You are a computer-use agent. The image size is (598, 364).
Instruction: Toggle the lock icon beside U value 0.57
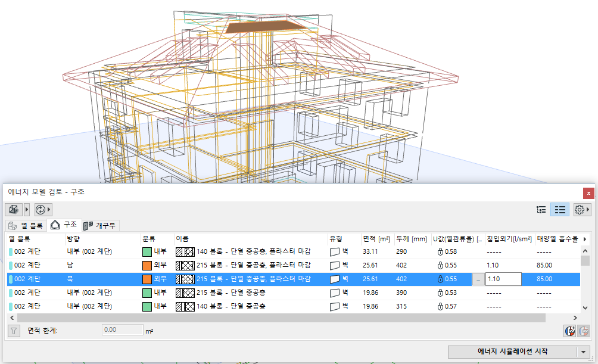440,306
